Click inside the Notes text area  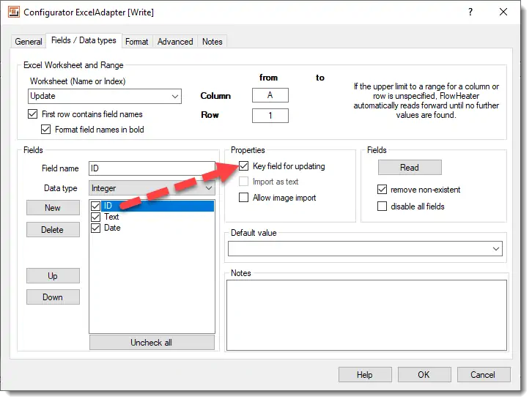(x=366, y=316)
